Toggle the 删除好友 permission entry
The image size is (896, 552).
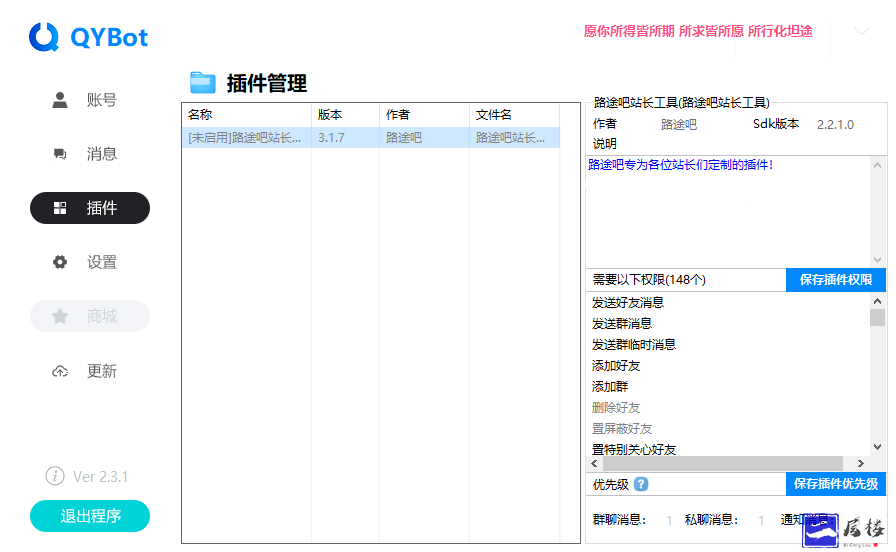coord(616,407)
